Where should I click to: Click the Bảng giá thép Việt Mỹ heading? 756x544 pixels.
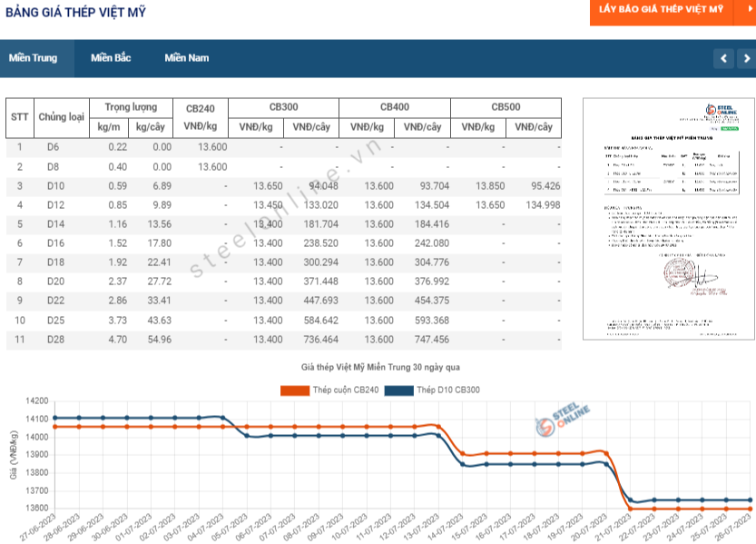[x=75, y=12]
